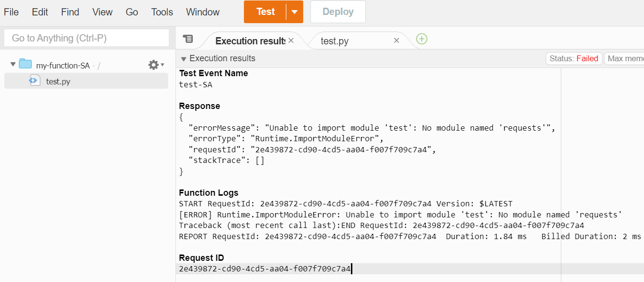Open the Tools menu
This screenshot has width=644, height=282.
pyautogui.click(x=161, y=12)
